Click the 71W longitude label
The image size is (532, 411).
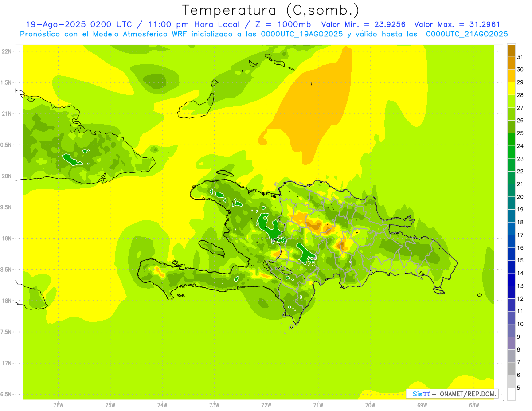tap(318, 405)
